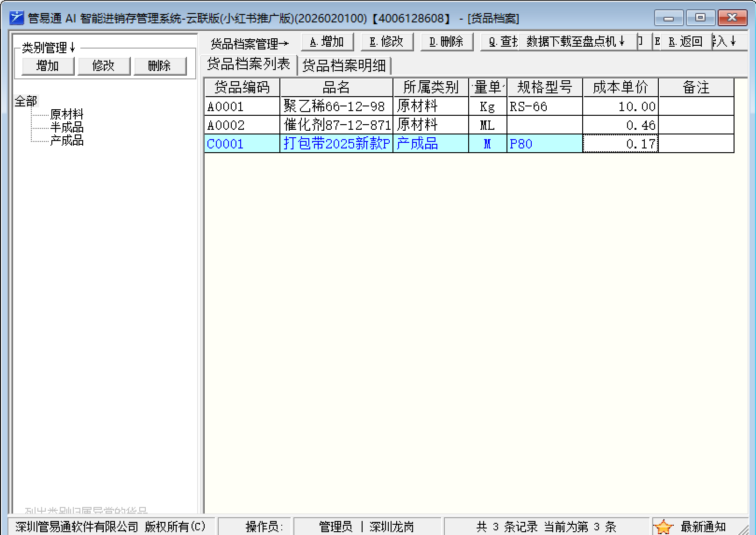The image size is (756, 535).
Task: Select 半成品 in the category tree
Action: click(x=67, y=127)
